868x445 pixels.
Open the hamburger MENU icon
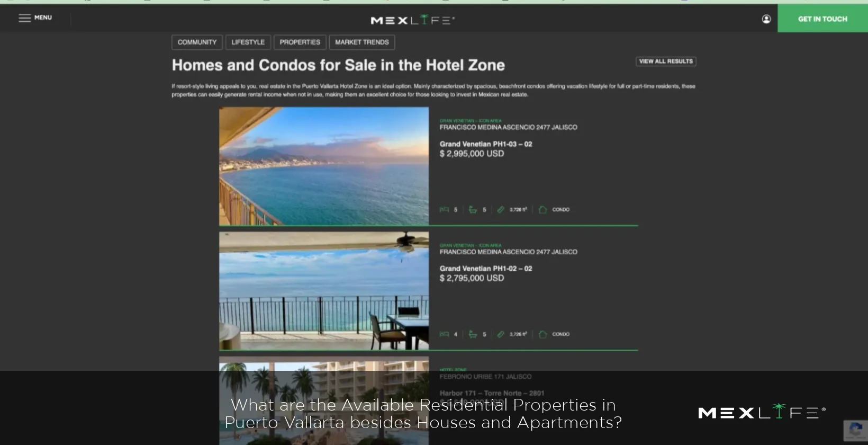[25, 18]
